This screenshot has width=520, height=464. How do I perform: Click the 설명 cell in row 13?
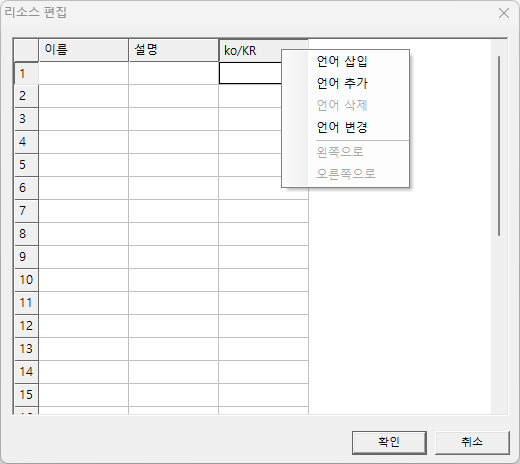[174, 349]
